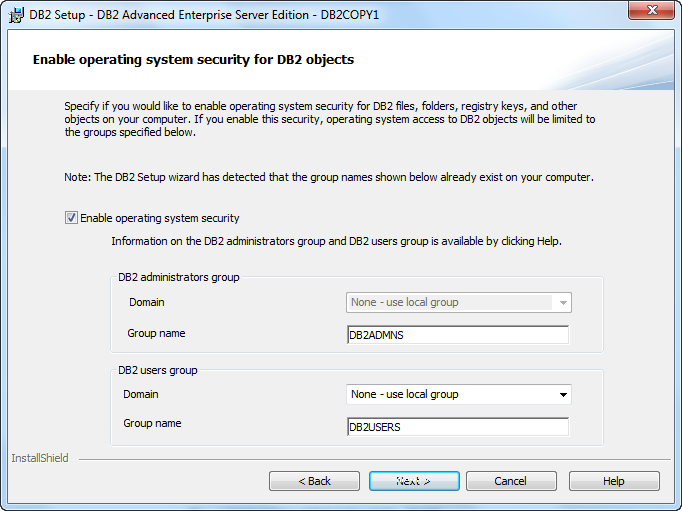Go to the previous step with Back
Screen dimensions: 682x511
(x=314, y=481)
